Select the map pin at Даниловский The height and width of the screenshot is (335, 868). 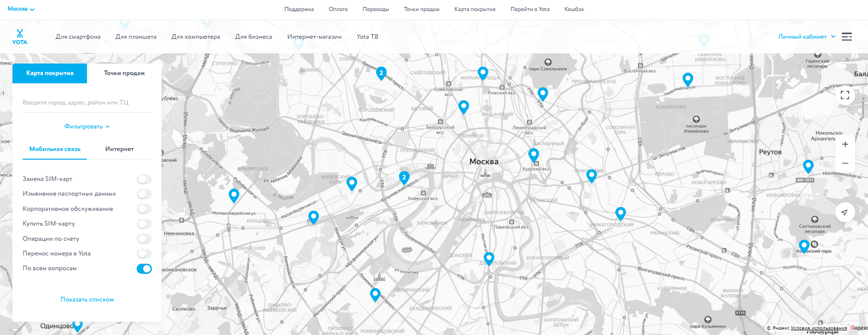pos(489,259)
